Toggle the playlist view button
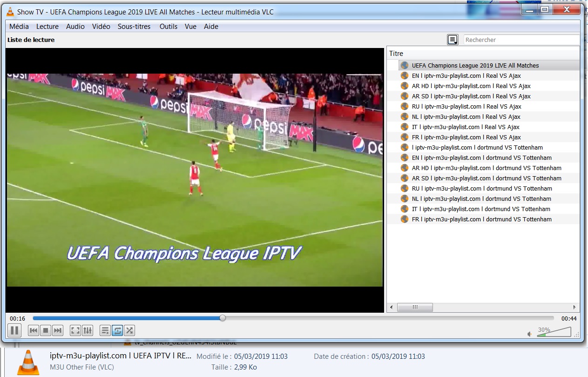 point(105,330)
